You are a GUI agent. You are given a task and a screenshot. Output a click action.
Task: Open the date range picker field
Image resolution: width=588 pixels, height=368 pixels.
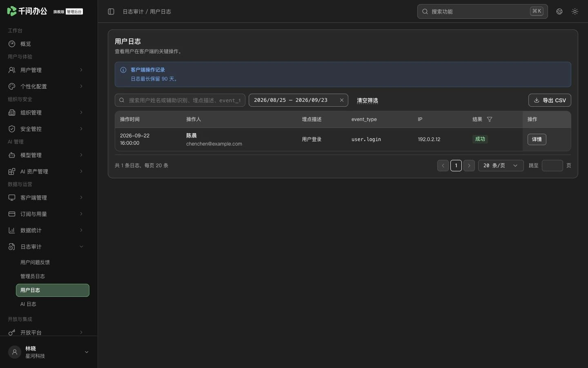click(x=298, y=100)
